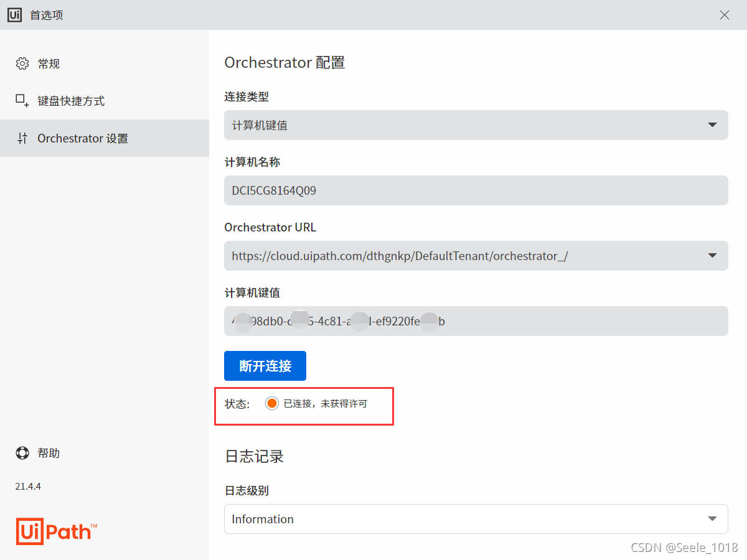This screenshot has width=747, height=560.
Task: Click the 计算机键值 label above the key
Action: [252, 293]
